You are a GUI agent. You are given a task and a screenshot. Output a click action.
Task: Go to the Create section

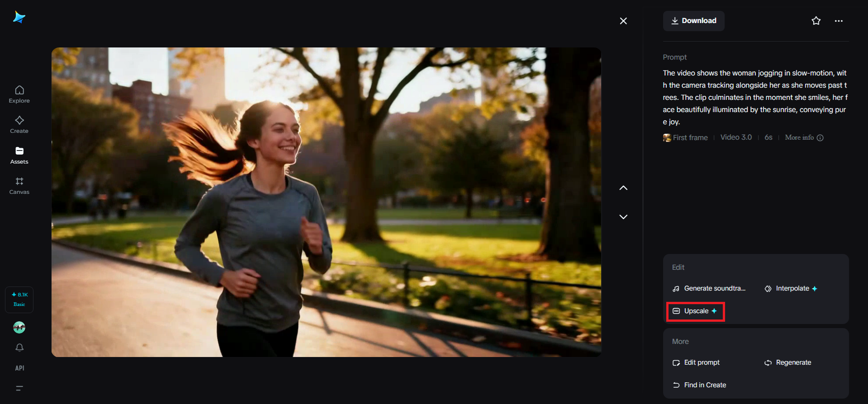[x=19, y=125]
